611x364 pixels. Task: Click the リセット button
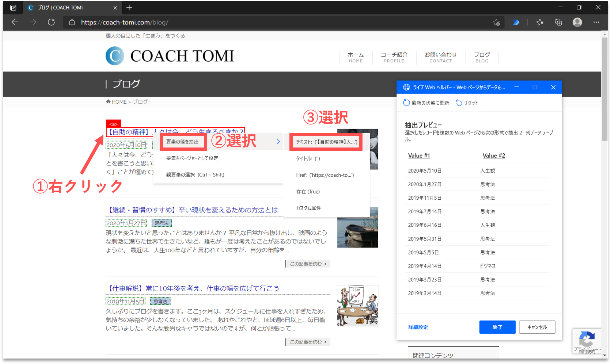point(467,103)
